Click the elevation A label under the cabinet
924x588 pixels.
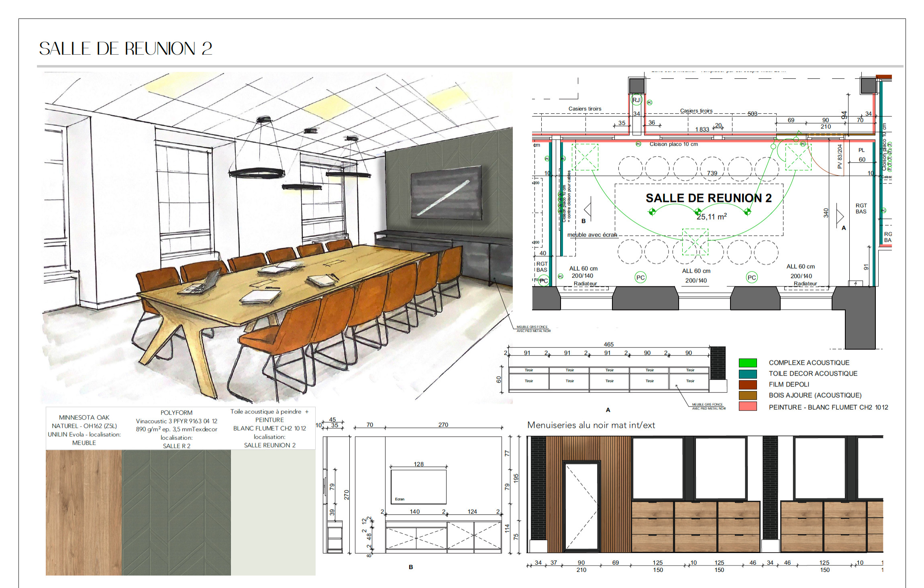point(608,410)
